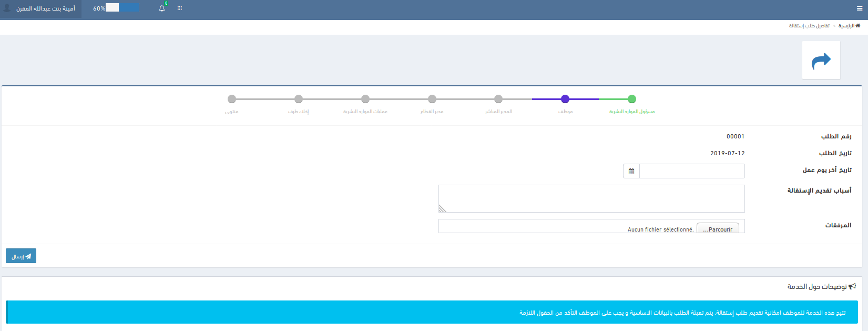This screenshot has width=868, height=331.
Task: Open the notifications bell
Action: click(162, 8)
